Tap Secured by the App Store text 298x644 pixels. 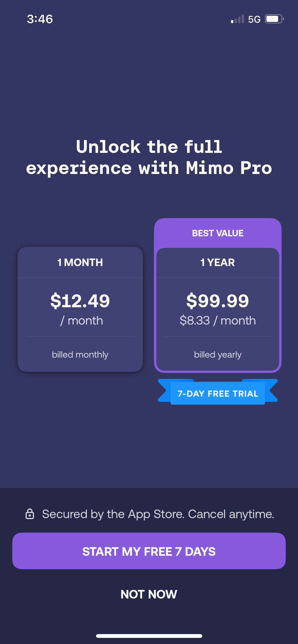pyautogui.click(x=158, y=514)
